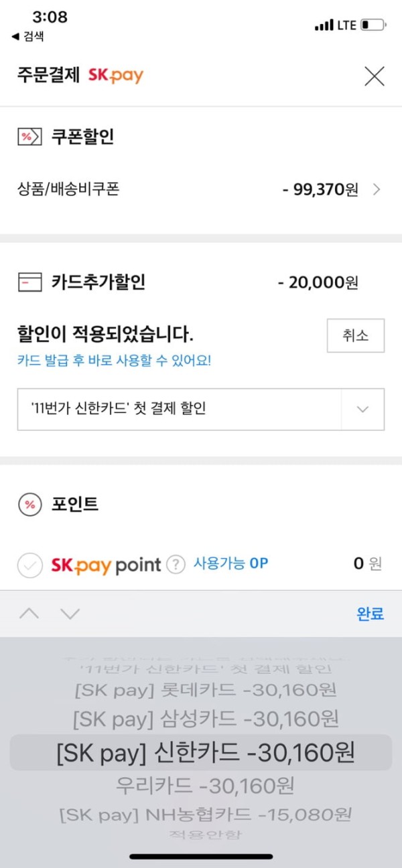
Task: Tap the SK pay logo in header
Action: [116, 76]
